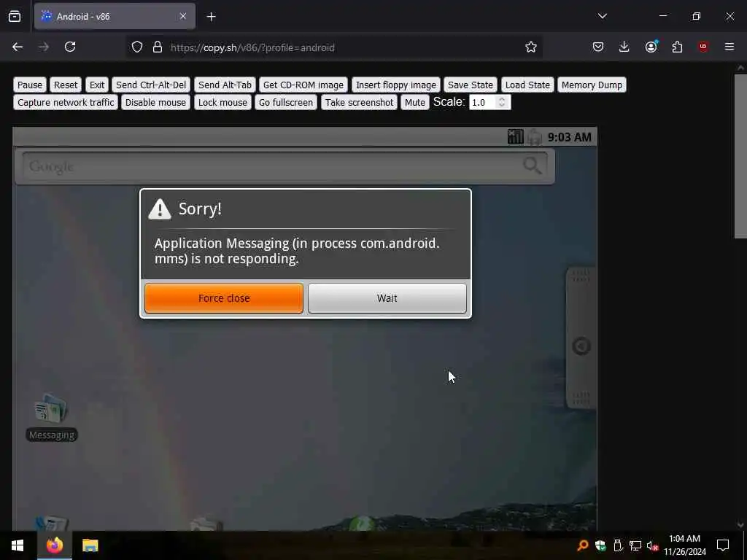The height and width of the screenshot is (560, 747).
Task: Open the Pocket save icon
Action: 598,47
